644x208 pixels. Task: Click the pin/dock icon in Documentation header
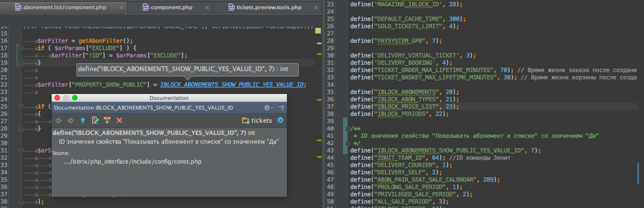point(281,108)
